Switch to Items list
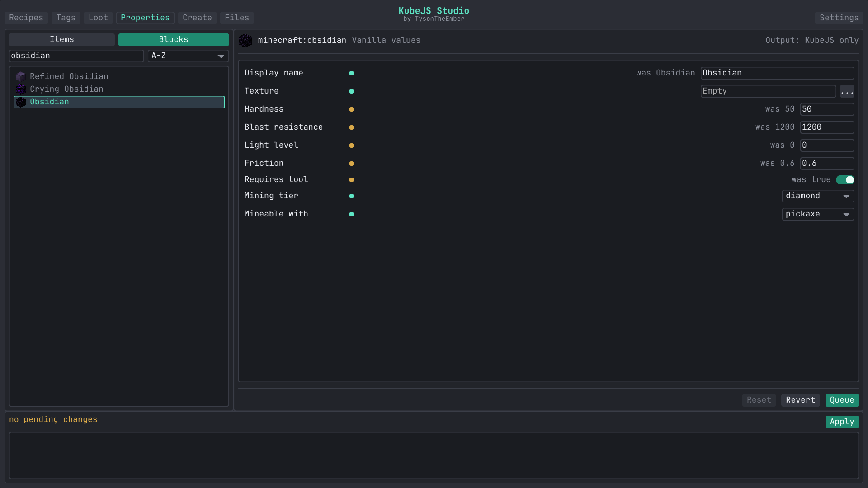The image size is (868, 488). pos(62,40)
